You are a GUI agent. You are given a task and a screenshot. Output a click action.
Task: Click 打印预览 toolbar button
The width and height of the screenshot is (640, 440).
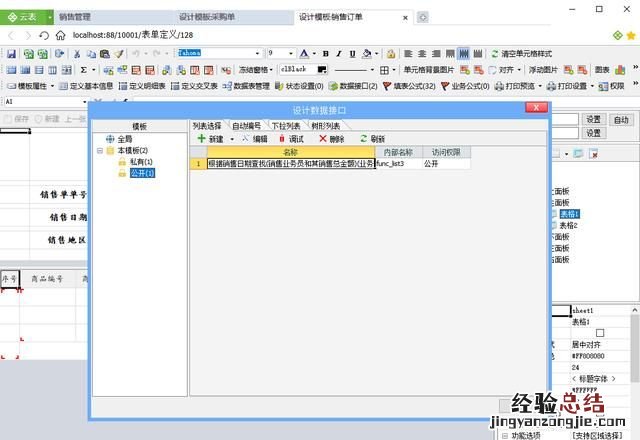pyautogui.click(x=515, y=86)
